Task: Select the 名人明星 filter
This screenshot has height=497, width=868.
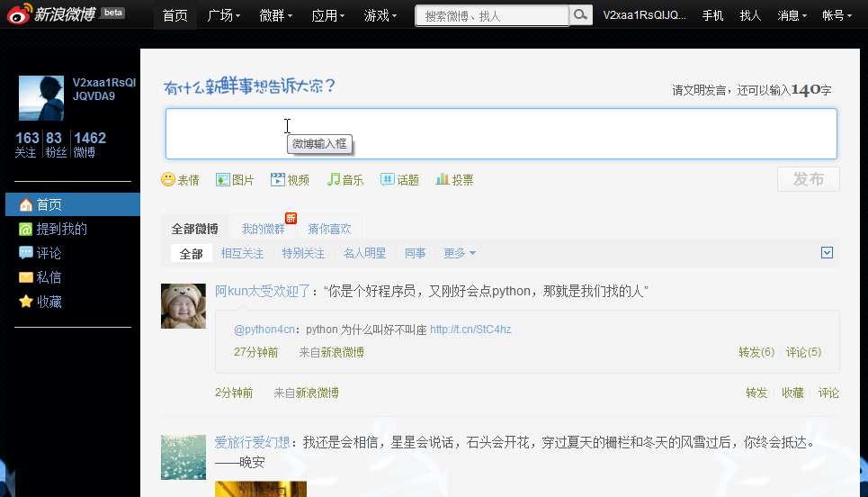Action: click(364, 253)
